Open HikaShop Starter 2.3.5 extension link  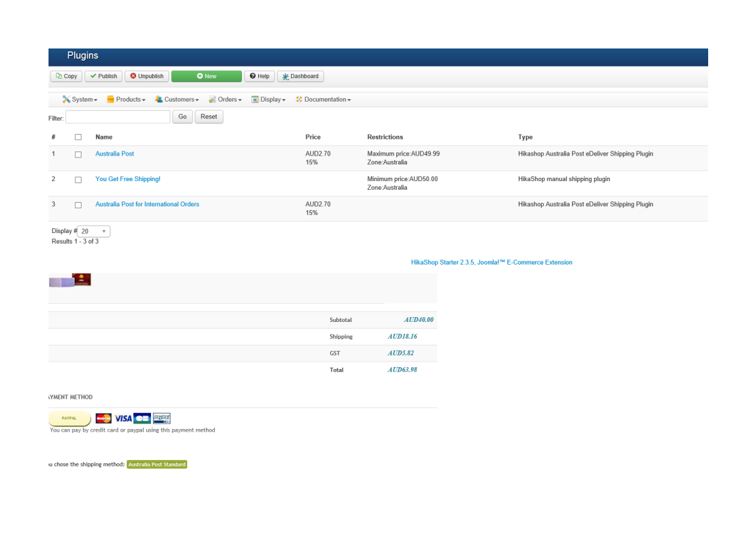point(491,262)
